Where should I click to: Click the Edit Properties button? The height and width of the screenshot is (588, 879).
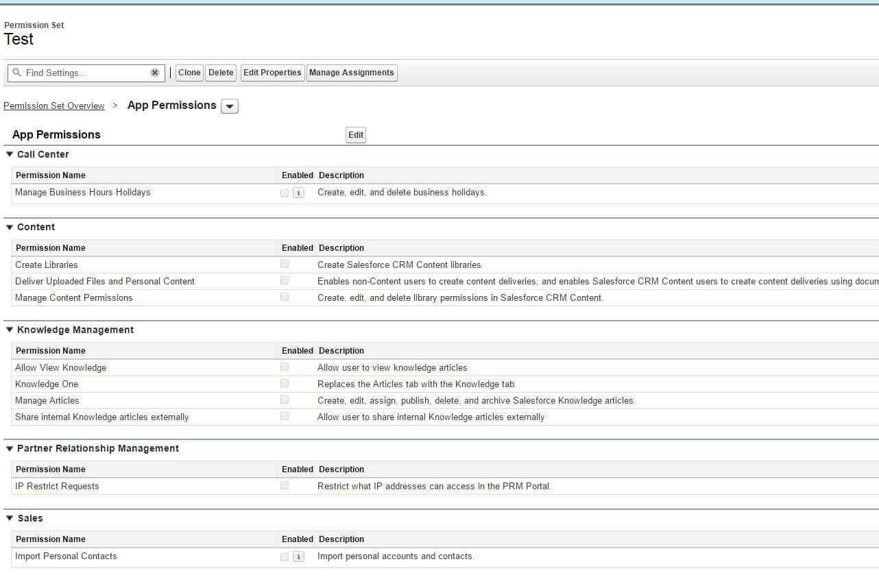[x=272, y=73]
